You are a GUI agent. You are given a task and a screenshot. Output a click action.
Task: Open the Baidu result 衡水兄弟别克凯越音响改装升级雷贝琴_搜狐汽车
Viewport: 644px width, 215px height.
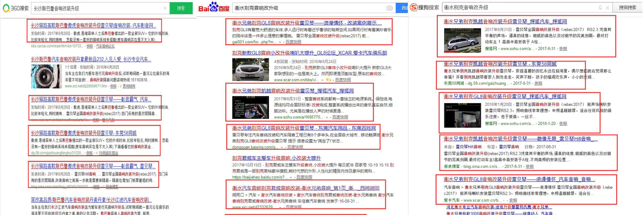[293, 91]
